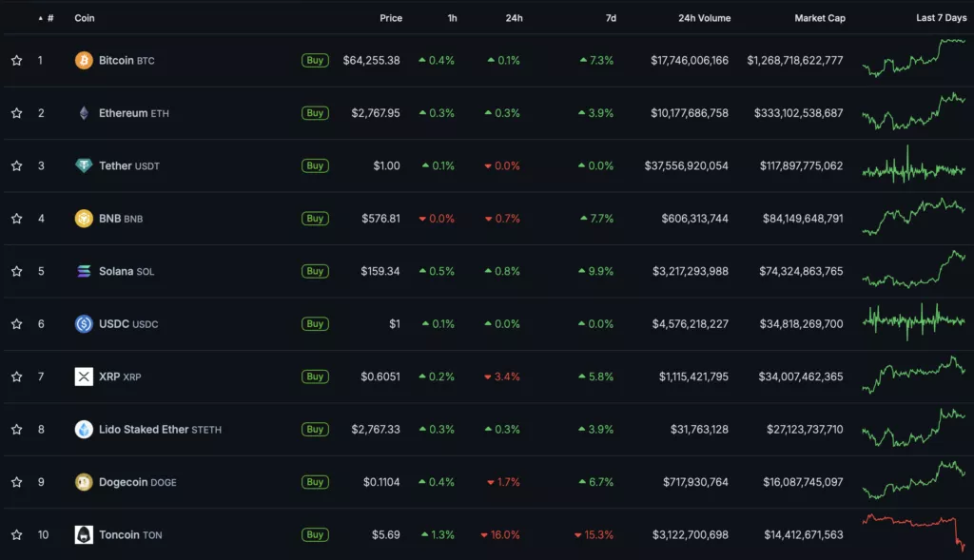This screenshot has width=974, height=560.
Task: Sort by rank using # column header
Action: (x=49, y=18)
